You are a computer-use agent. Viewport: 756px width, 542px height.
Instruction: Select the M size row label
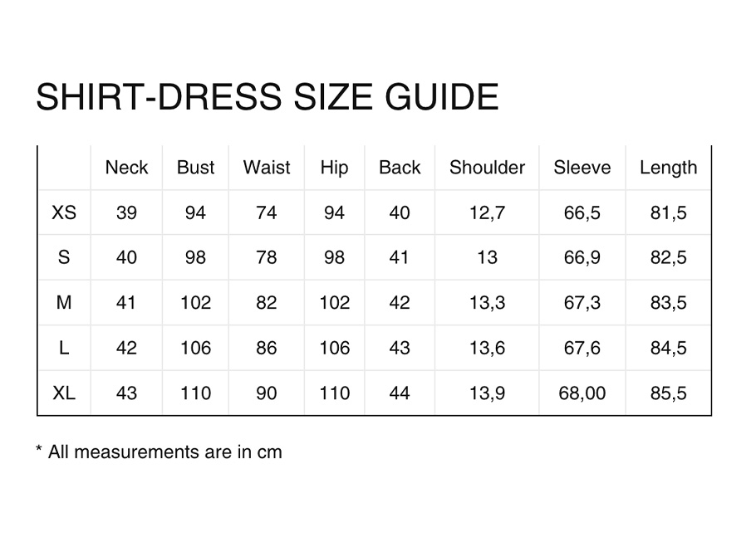coord(64,303)
